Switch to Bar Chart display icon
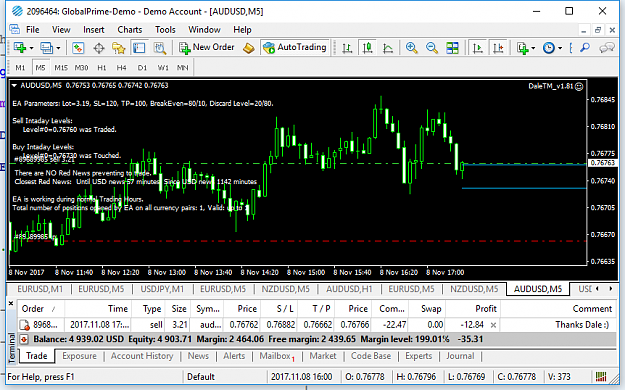The image size is (625, 390). 347,48
